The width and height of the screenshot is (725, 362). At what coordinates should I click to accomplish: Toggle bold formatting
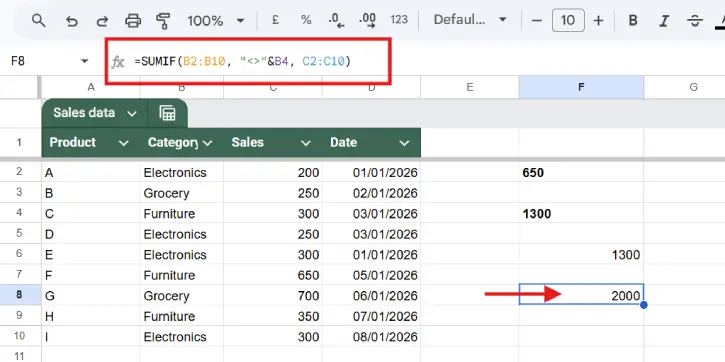click(x=633, y=21)
